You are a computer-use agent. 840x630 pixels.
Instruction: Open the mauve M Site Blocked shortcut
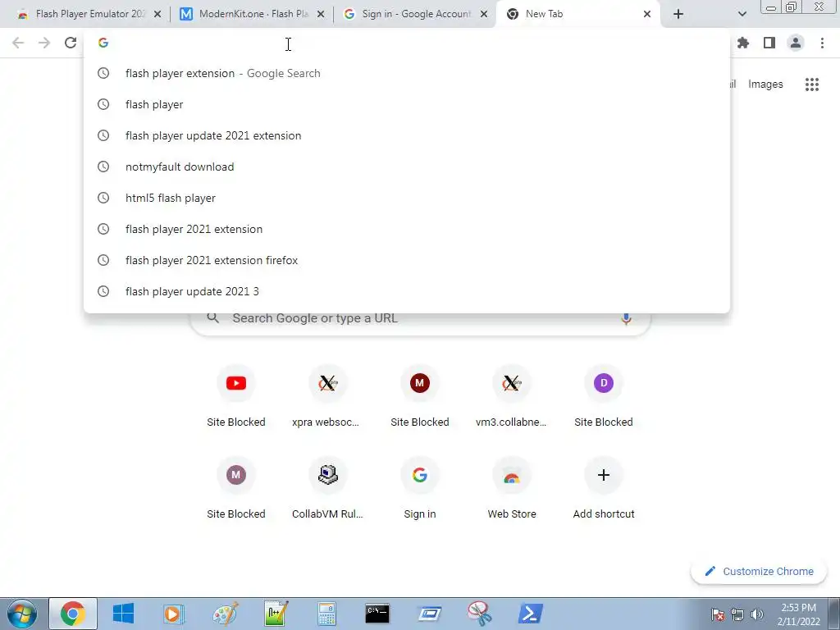(235, 489)
